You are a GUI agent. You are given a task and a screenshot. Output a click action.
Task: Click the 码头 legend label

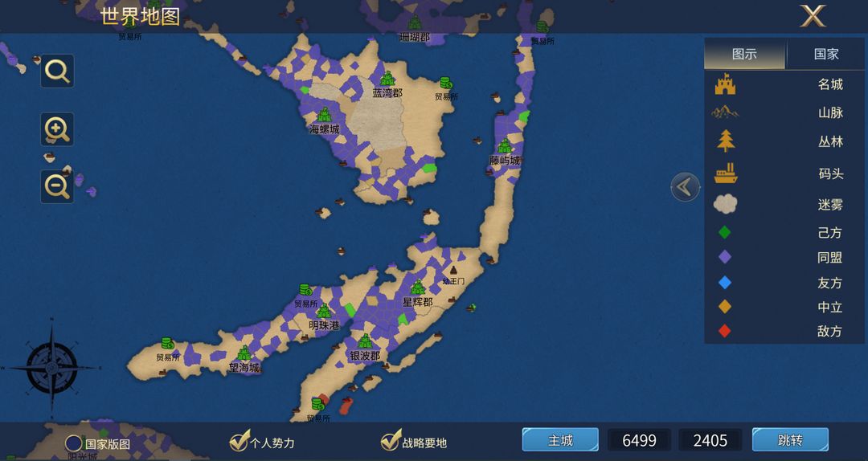click(830, 173)
